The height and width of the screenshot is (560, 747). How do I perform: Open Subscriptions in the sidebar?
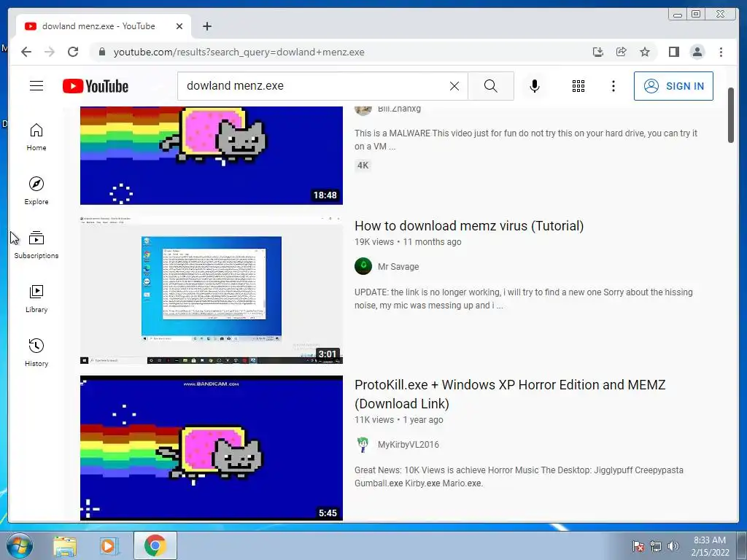pos(36,245)
